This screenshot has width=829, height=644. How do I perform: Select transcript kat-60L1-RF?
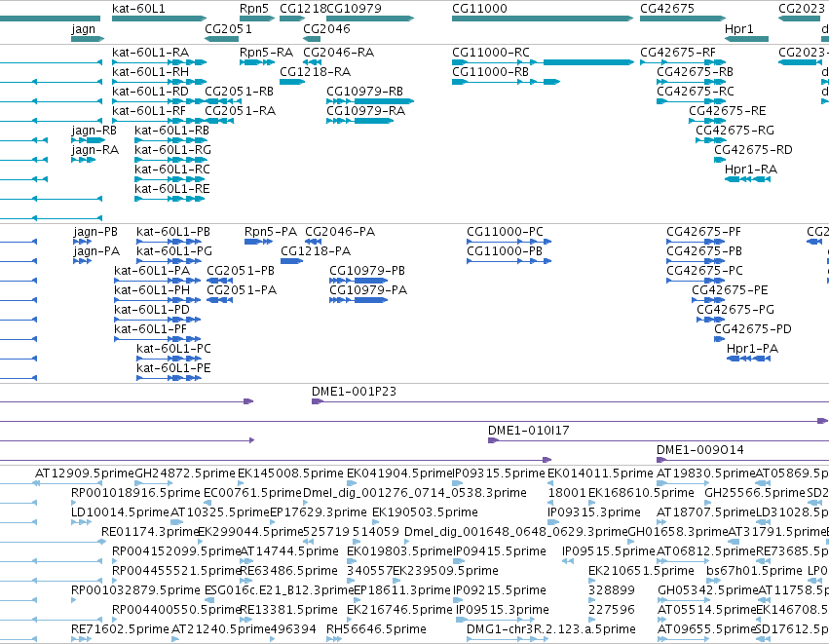point(159,121)
